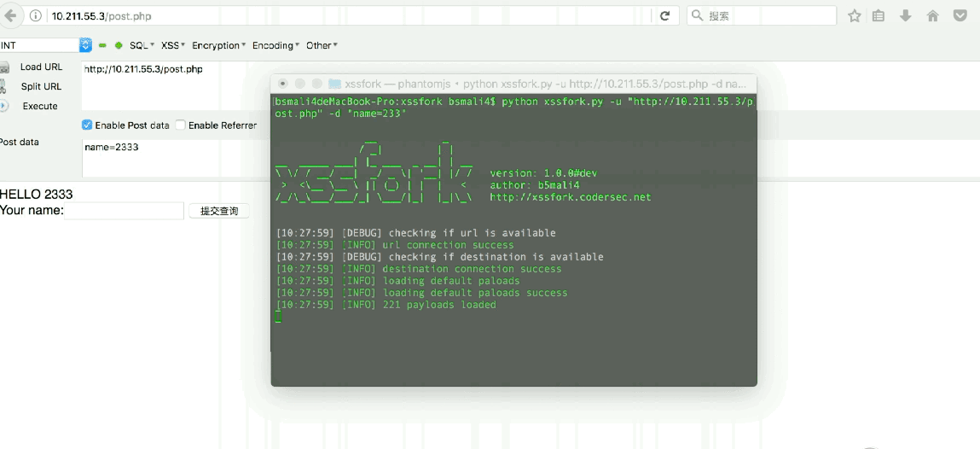Open the XSS menu

[173, 45]
